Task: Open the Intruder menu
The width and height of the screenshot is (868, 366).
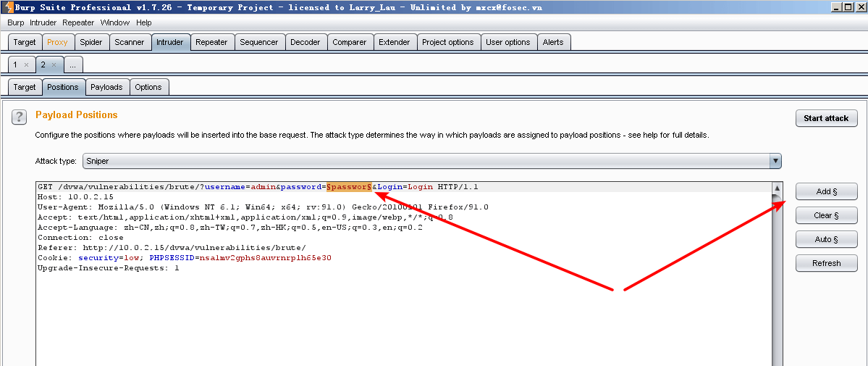Action: pos(43,22)
